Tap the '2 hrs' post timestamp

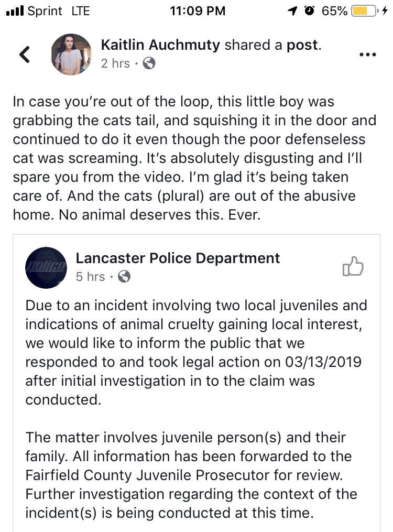pos(115,63)
